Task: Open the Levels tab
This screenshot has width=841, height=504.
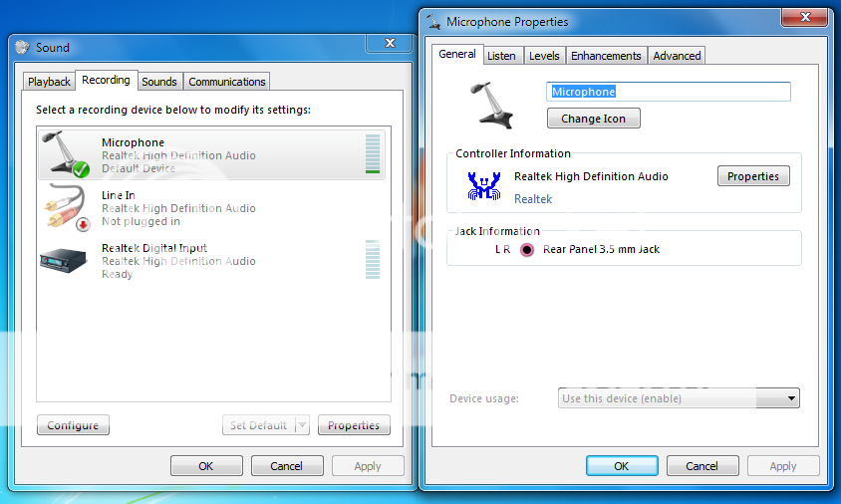Action: point(544,56)
